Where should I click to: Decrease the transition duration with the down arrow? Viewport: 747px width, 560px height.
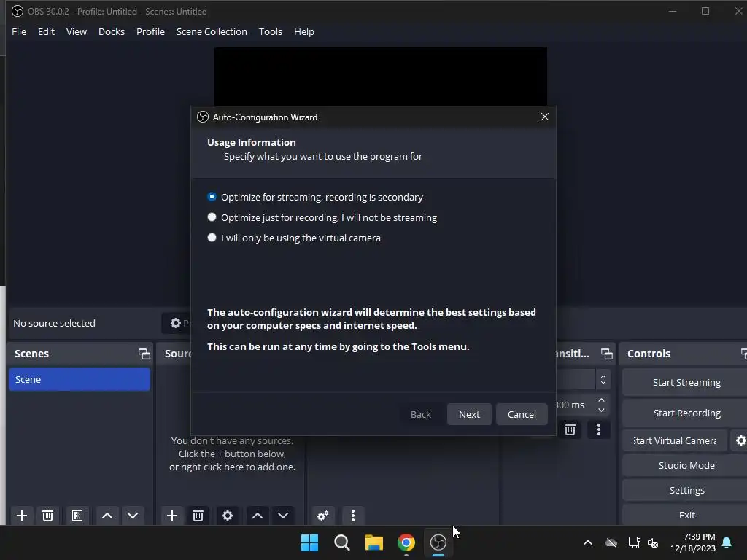[x=601, y=410]
